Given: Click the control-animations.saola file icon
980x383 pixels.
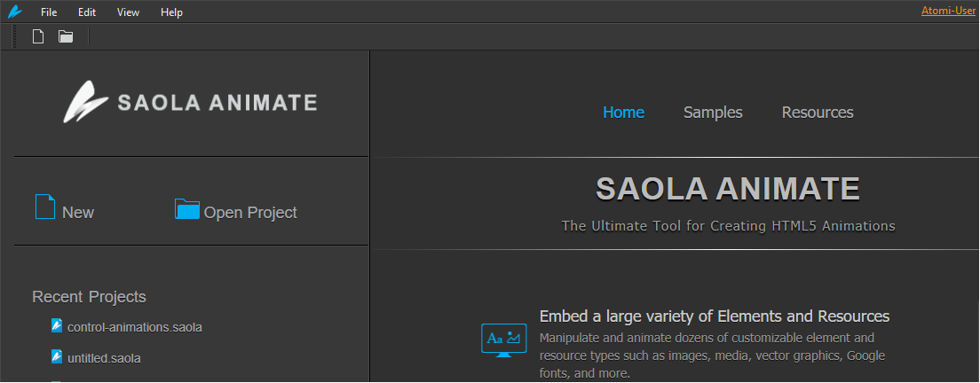Looking at the screenshot, I should coord(57,325).
